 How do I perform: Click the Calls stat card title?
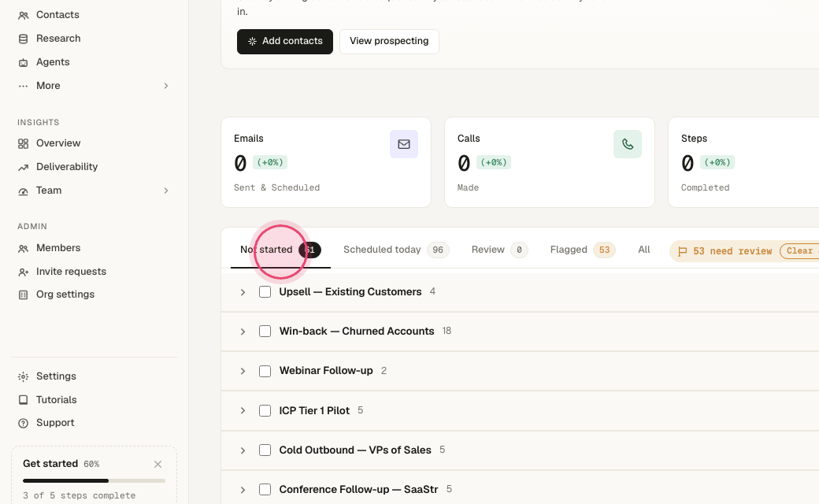[x=469, y=139]
